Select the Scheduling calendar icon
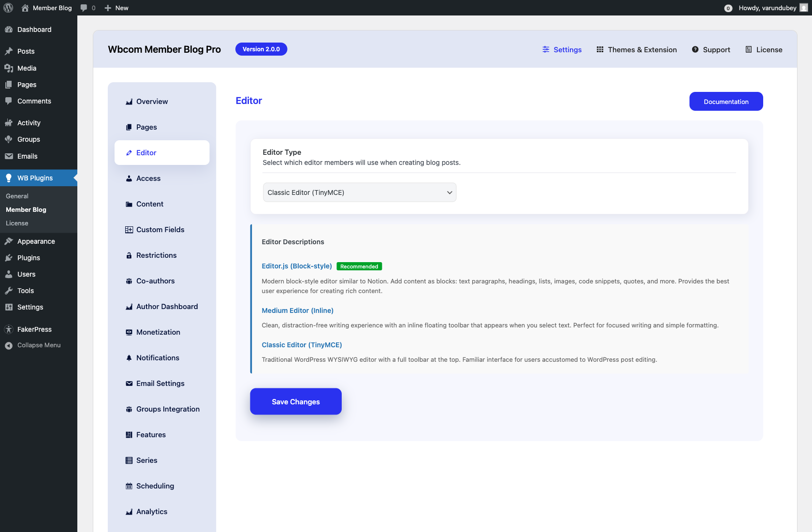Image resolution: width=812 pixels, height=532 pixels. [x=129, y=486]
